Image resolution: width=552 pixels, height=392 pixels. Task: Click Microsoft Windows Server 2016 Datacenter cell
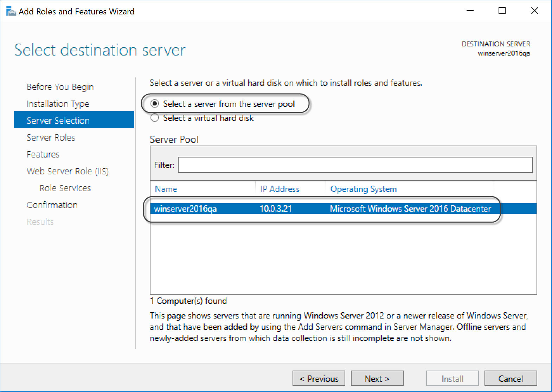410,208
